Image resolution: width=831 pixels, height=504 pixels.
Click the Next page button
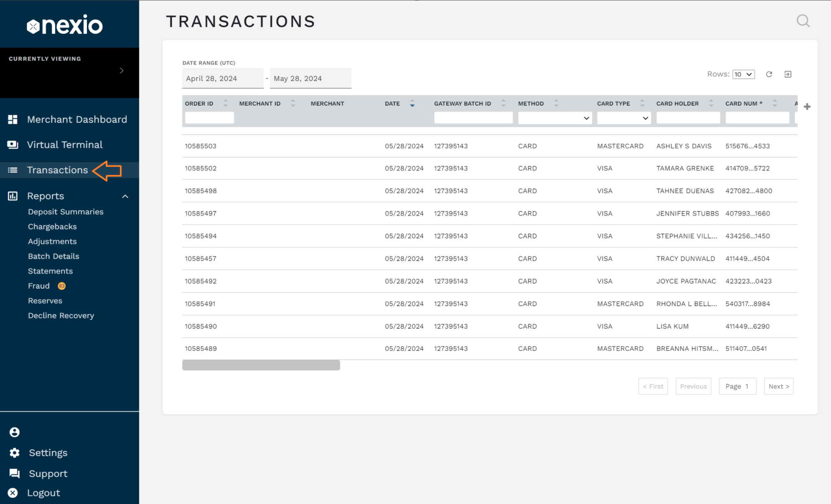pyautogui.click(x=778, y=386)
